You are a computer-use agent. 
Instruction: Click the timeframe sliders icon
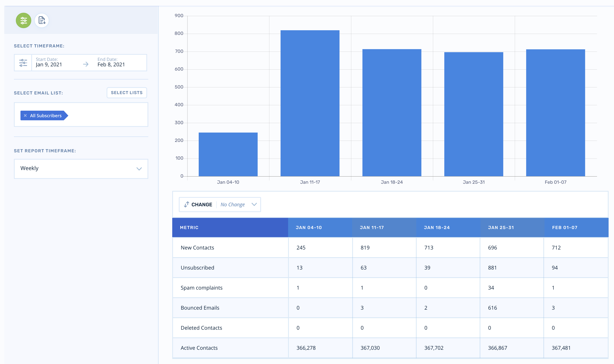pyautogui.click(x=23, y=63)
